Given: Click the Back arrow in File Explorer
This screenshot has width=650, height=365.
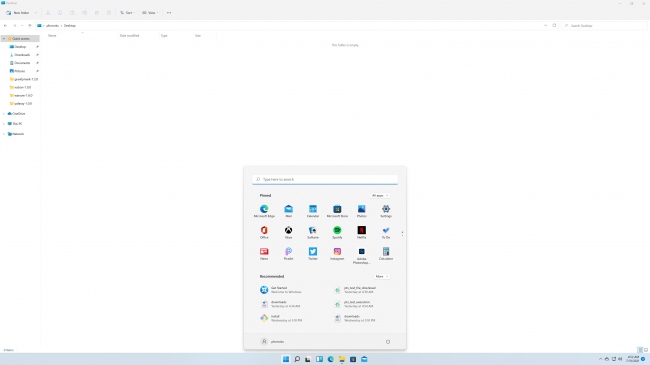Looking at the screenshot, I should pos(5,26).
